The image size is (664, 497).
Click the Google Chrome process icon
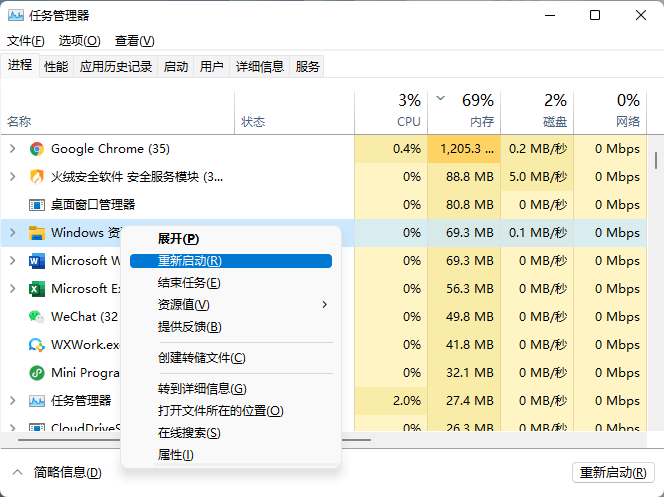coord(37,149)
